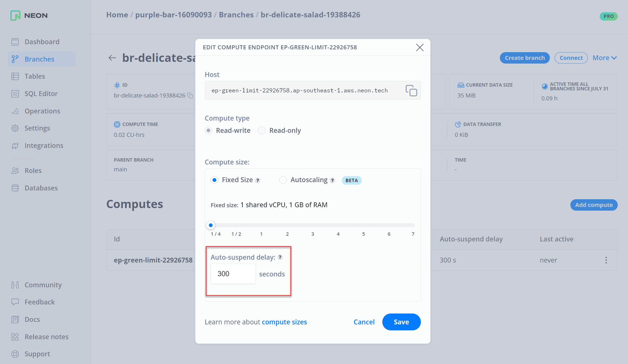628x364 pixels.
Task: Expand the More dropdown menu
Action: (604, 58)
